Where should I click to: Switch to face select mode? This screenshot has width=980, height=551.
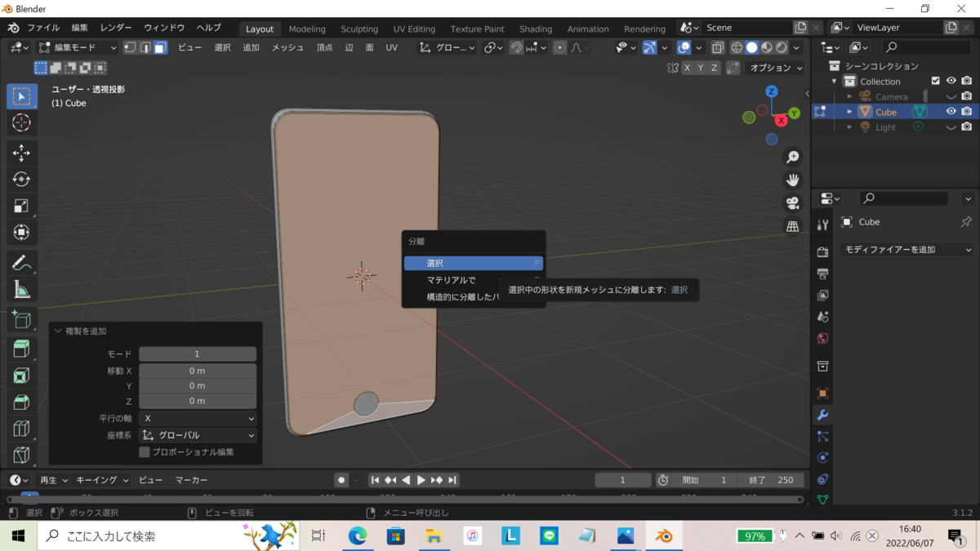click(160, 47)
